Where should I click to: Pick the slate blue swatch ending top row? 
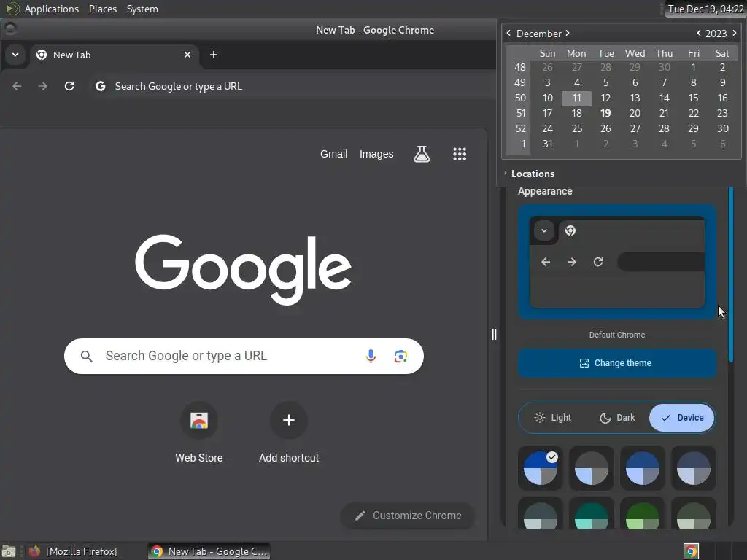point(694,468)
